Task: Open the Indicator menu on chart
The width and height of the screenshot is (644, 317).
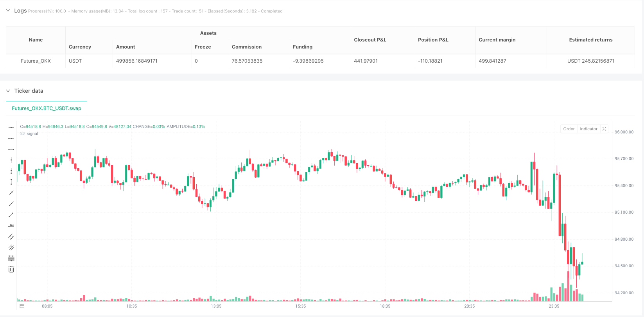Action: (x=588, y=129)
